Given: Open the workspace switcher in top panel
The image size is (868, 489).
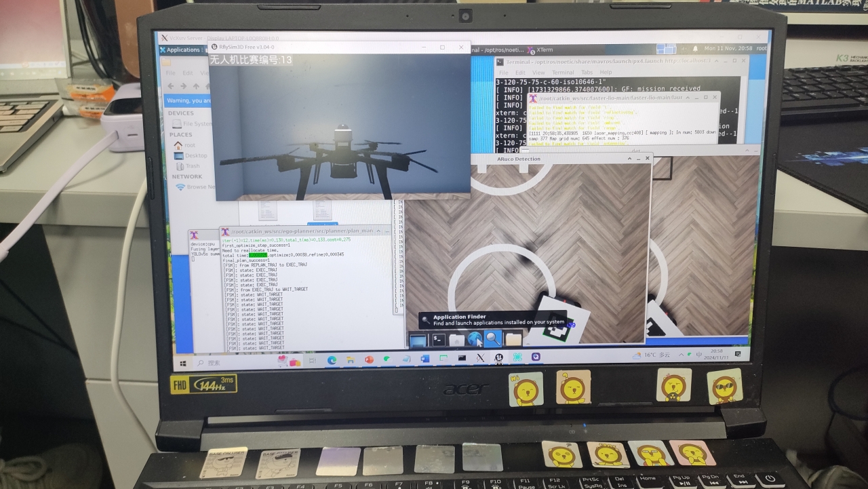Looking at the screenshot, I should coord(666,49).
